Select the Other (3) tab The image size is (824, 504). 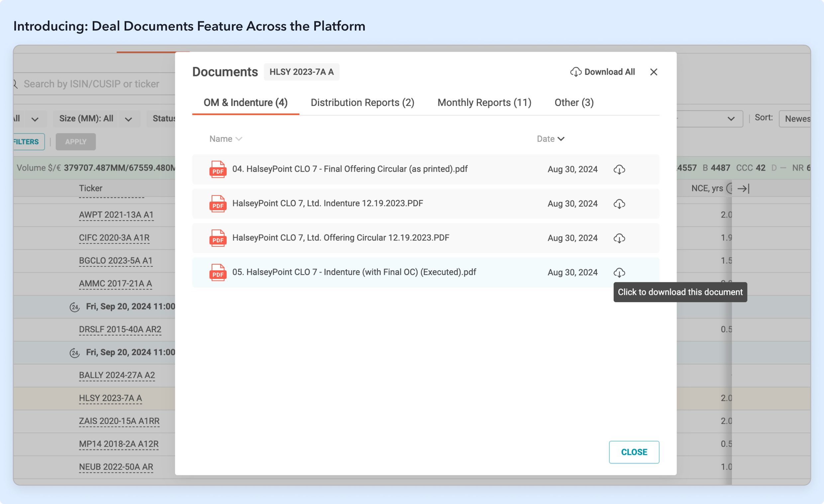click(x=574, y=103)
